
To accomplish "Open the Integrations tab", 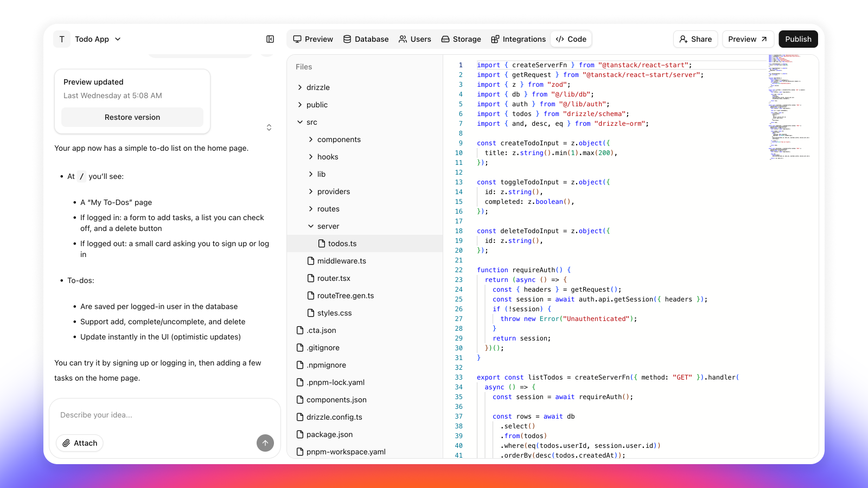I will pyautogui.click(x=518, y=39).
